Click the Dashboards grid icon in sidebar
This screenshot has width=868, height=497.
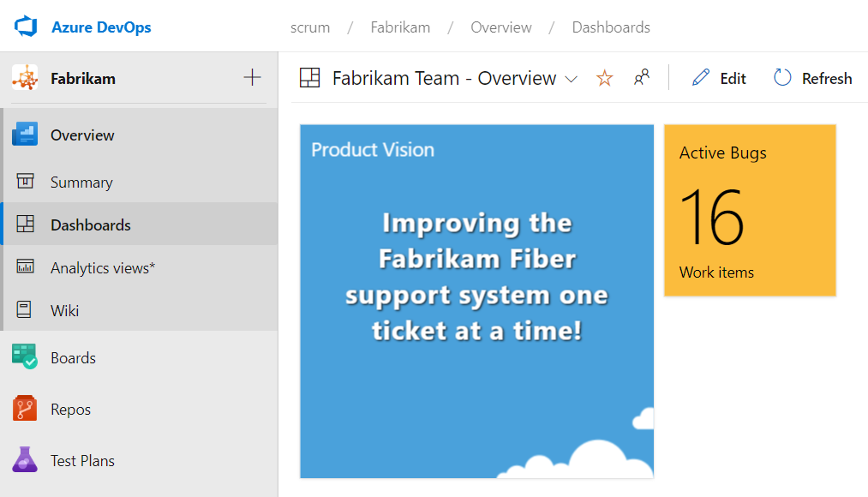(25, 224)
